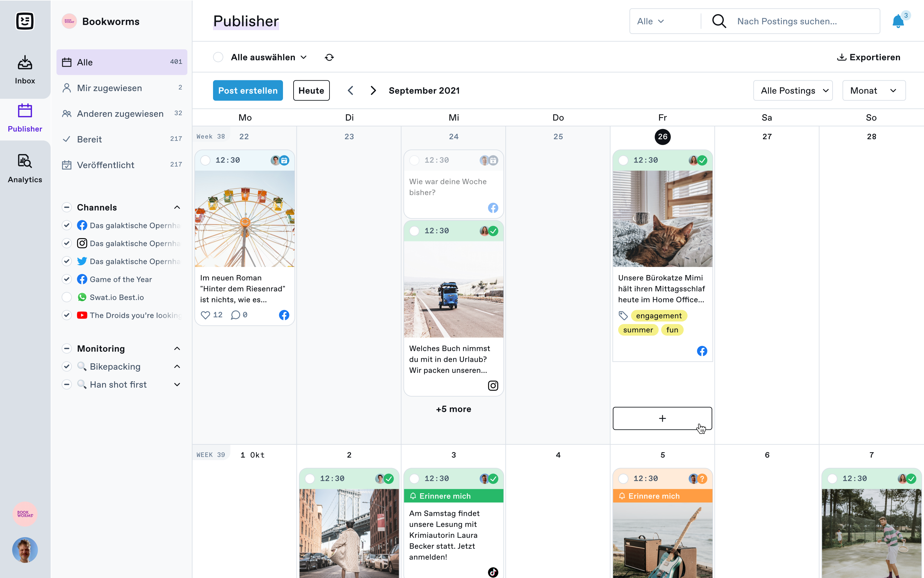924x578 pixels.
Task: Open the Alle posts filter dropdown
Action: (793, 91)
